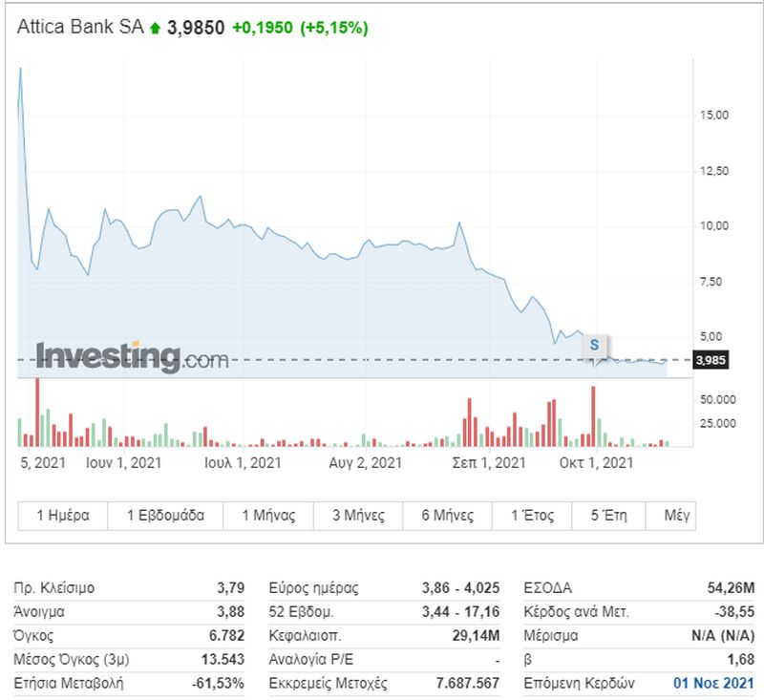Click the Ετήσια Μεταβολή label
Image resolution: width=764 pixels, height=700 pixels.
click(x=68, y=683)
